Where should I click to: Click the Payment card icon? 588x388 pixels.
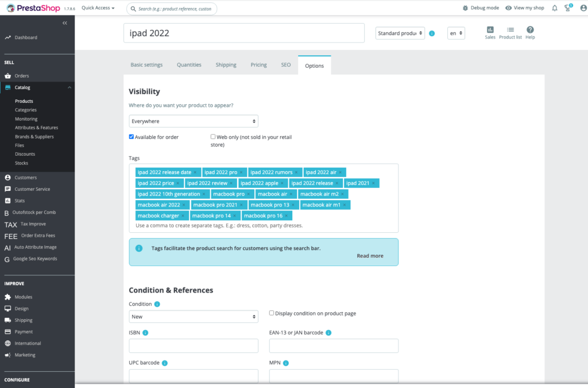click(7, 332)
